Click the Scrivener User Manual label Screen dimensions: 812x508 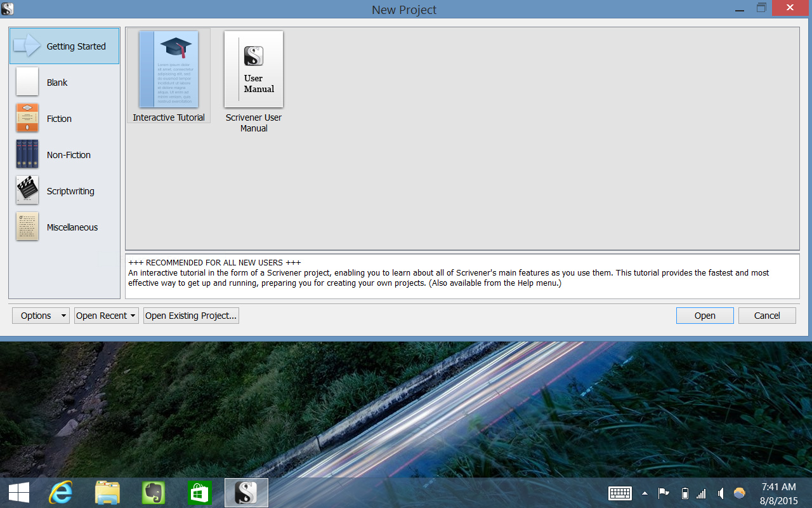(x=254, y=123)
